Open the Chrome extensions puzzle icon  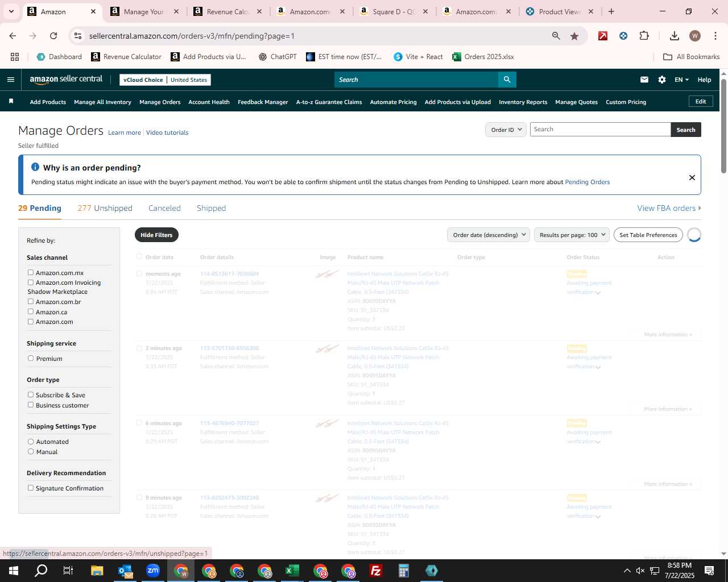click(644, 36)
